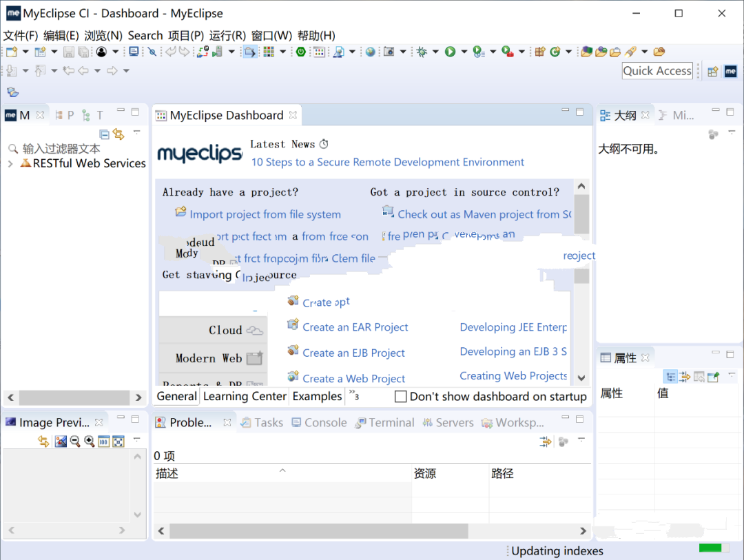Screen dimensions: 744x560
Task: Click the Problems panel horizontal scrollbar
Action: click(319, 531)
